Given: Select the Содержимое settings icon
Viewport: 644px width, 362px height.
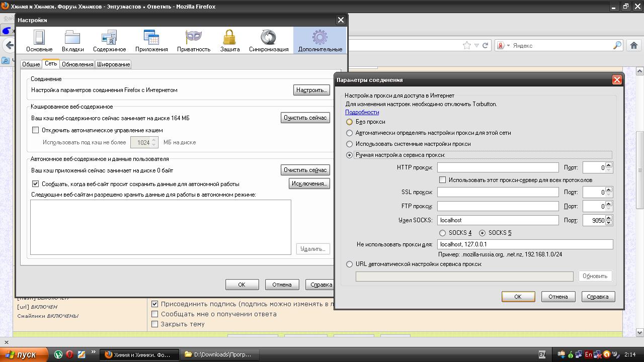Looking at the screenshot, I should click(109, 41).
